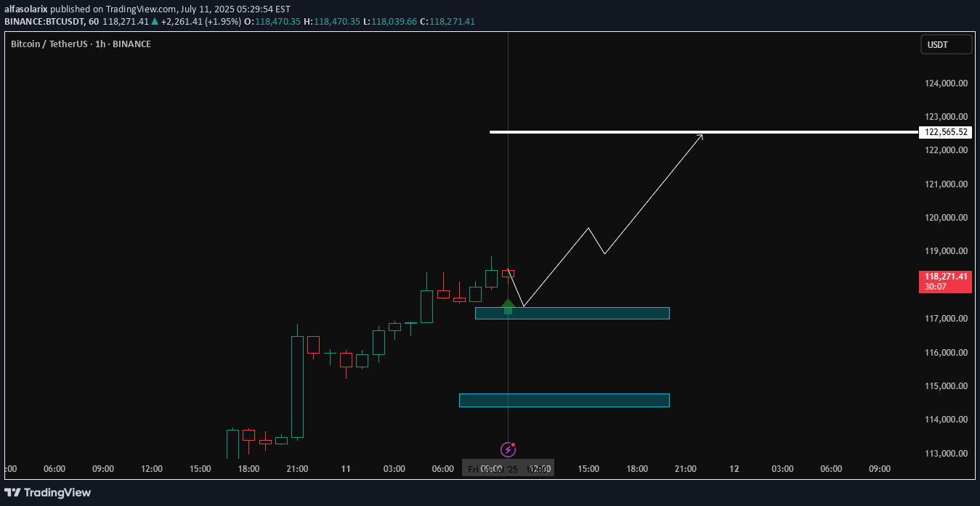Click the 119,000.00 price axis label

click(x=946, y=251)
